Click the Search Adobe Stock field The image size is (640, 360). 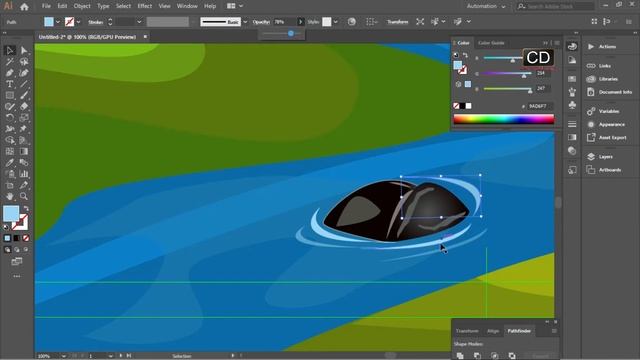click(555, 7)
